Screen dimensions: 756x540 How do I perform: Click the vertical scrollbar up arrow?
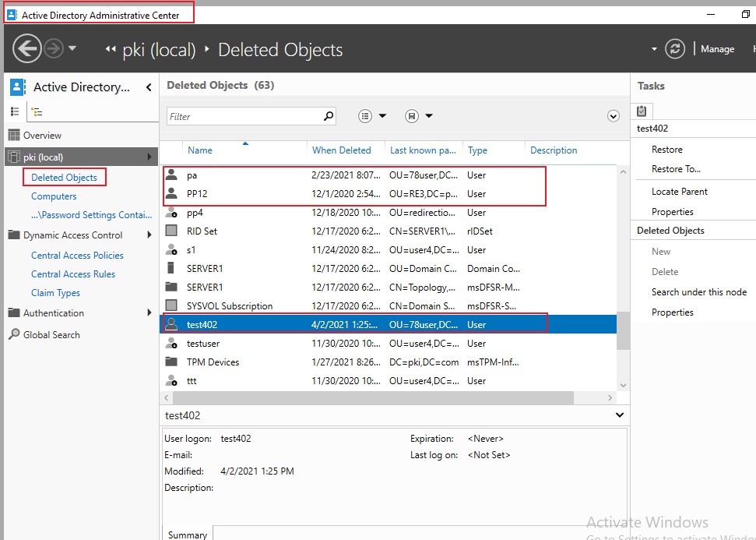623,171
